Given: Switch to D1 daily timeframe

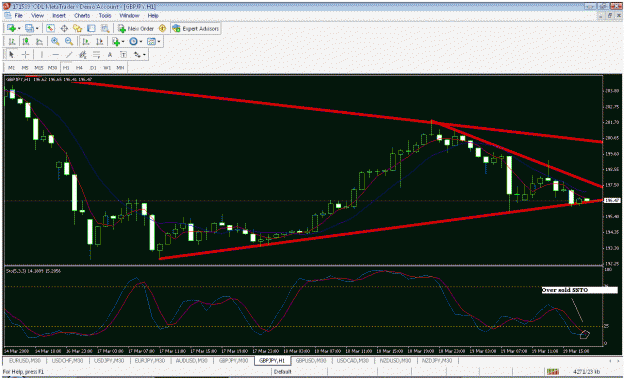Looking at the screenshot, I should pos(93,68).
